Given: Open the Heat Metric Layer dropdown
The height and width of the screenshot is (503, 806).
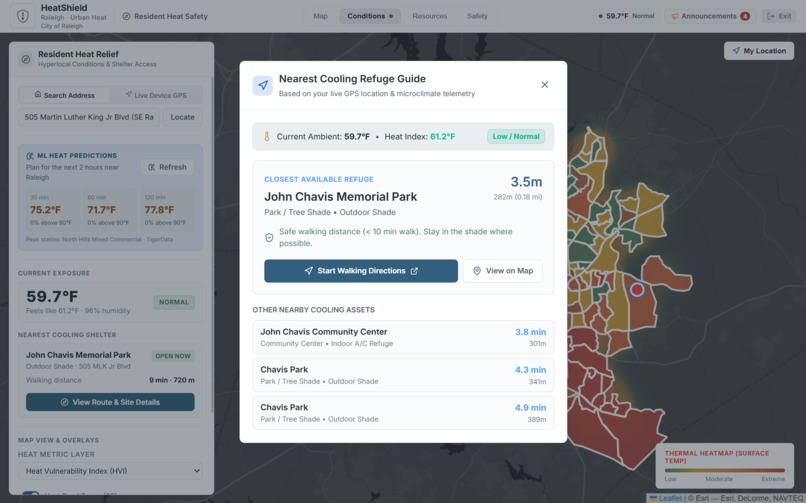Looking at the screenshot, I should click(110, 471).
